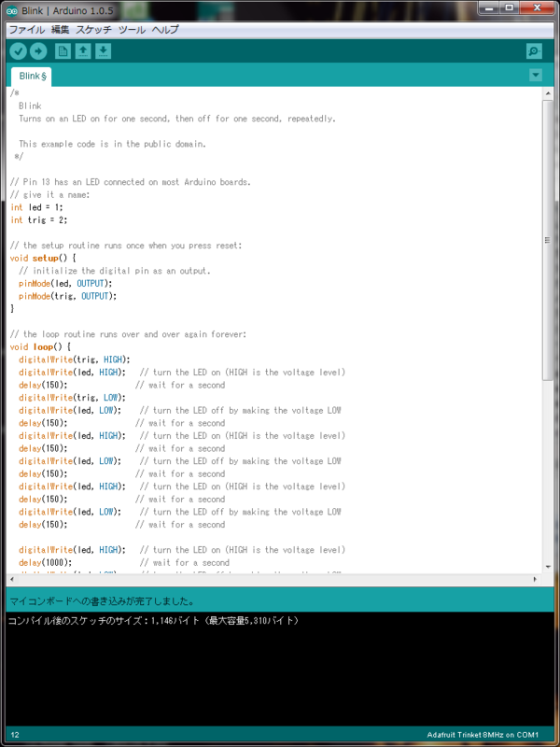Close the Arduino window
The width and height of the screenshot is (560, 747).
(538, 7)
